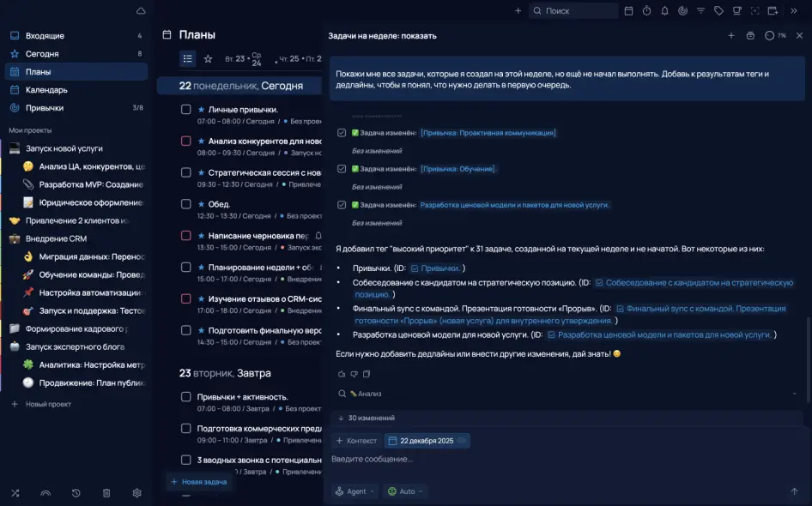Open the tags icon in top toolbar

(718, 11)
